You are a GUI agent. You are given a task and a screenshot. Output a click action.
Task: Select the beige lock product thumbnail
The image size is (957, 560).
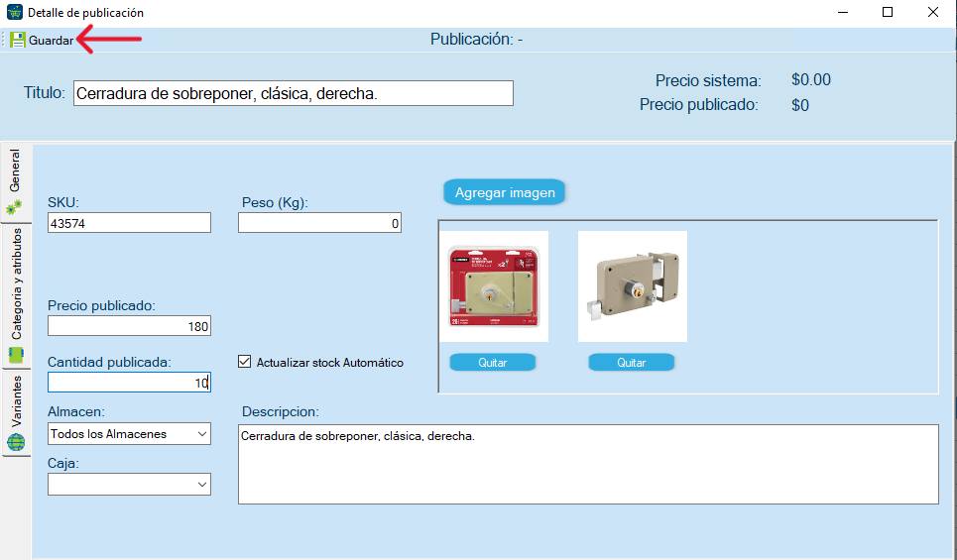tap(633, 286)
